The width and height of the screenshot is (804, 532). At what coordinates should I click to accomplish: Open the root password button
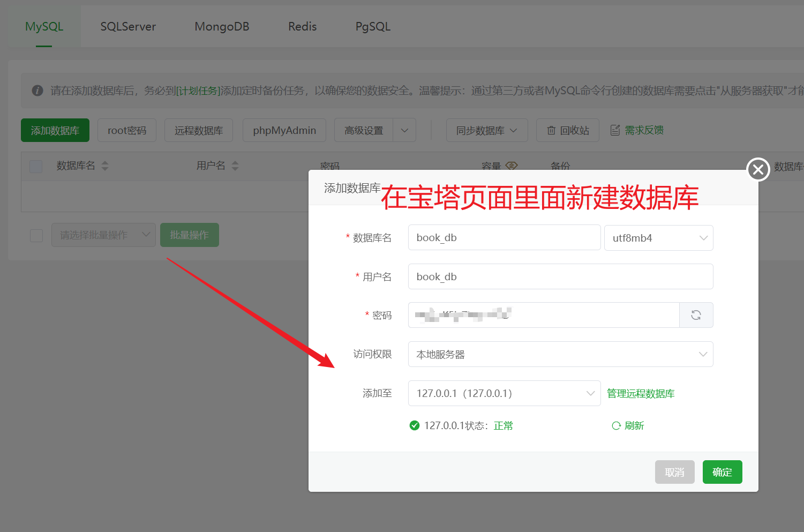[127, 130]
